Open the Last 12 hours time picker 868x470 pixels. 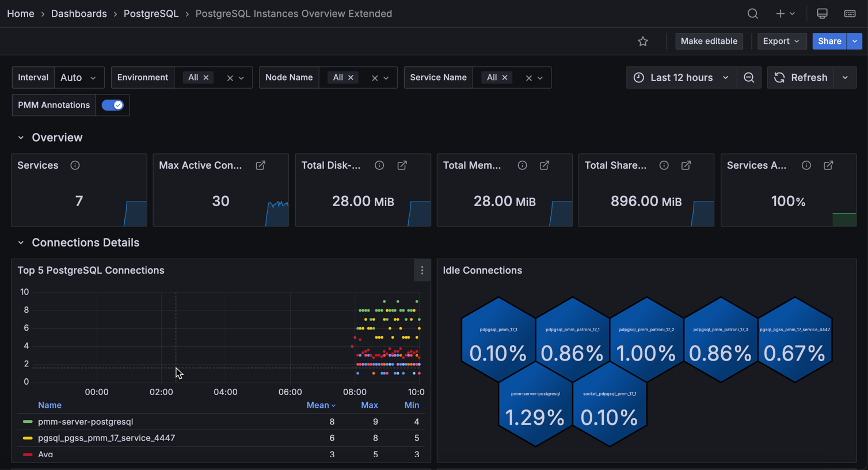pyautogui.click(x=681, y=78)
